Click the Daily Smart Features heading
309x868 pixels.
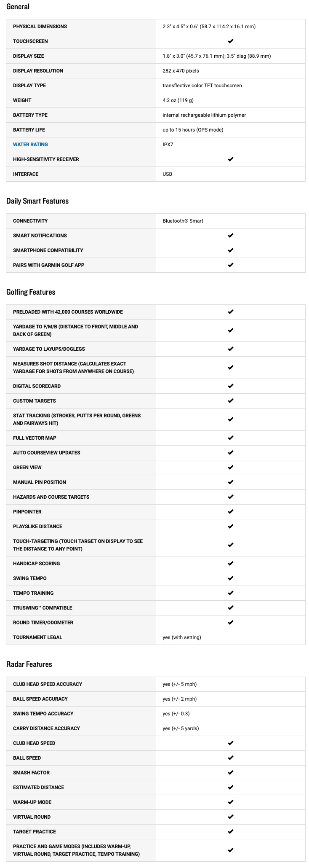(37, 201)
